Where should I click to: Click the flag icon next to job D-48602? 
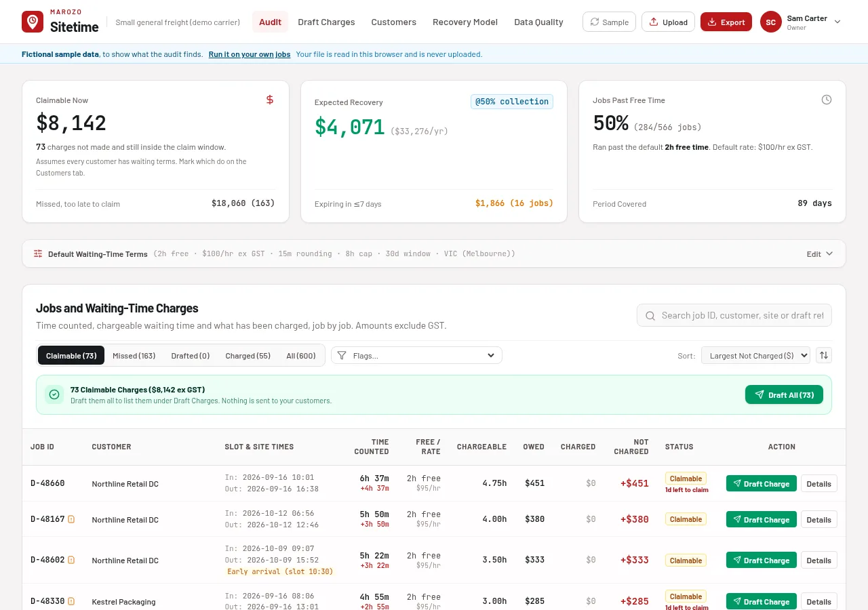point(71,560)
